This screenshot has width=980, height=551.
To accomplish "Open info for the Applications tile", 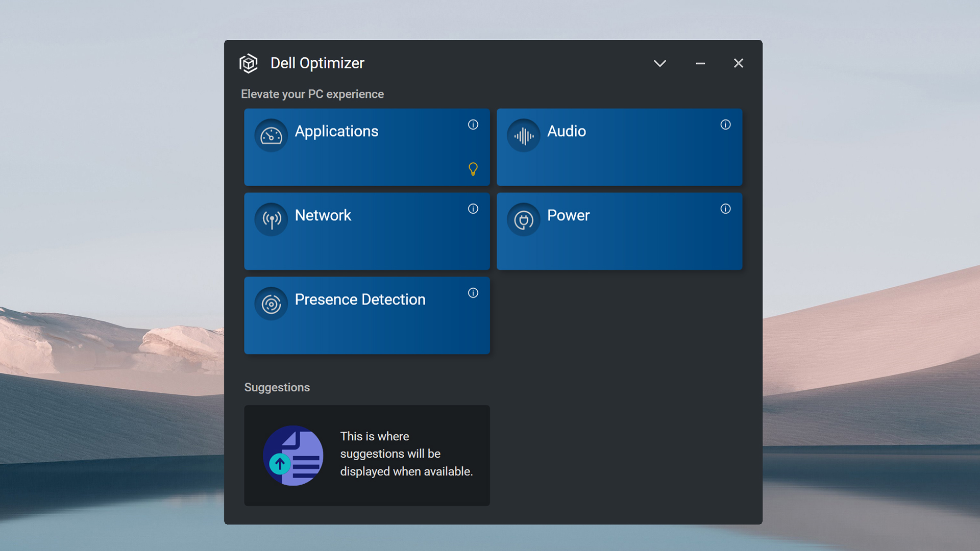I will [x=473, y=124].
